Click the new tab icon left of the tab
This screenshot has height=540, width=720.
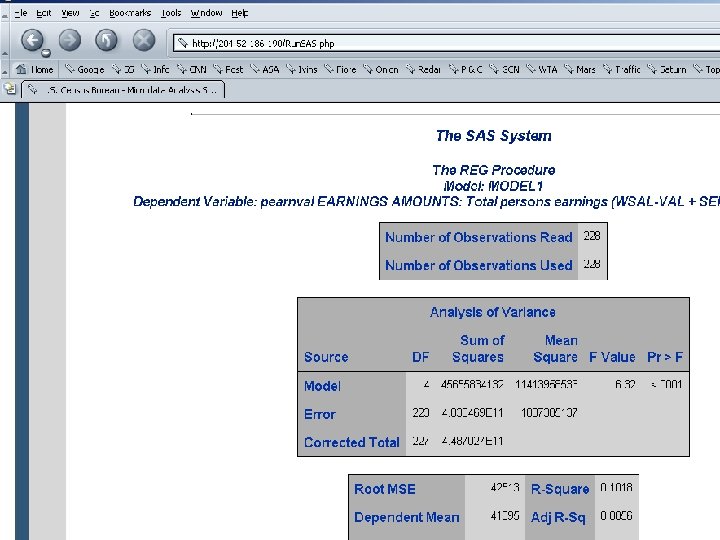pos(10,89)
